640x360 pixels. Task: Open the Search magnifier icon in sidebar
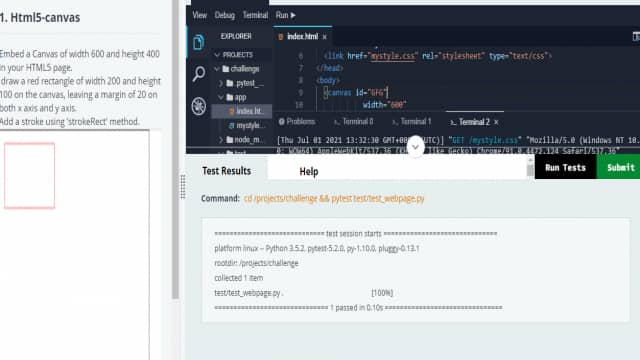pyautogui.click(x=199, y=74)
